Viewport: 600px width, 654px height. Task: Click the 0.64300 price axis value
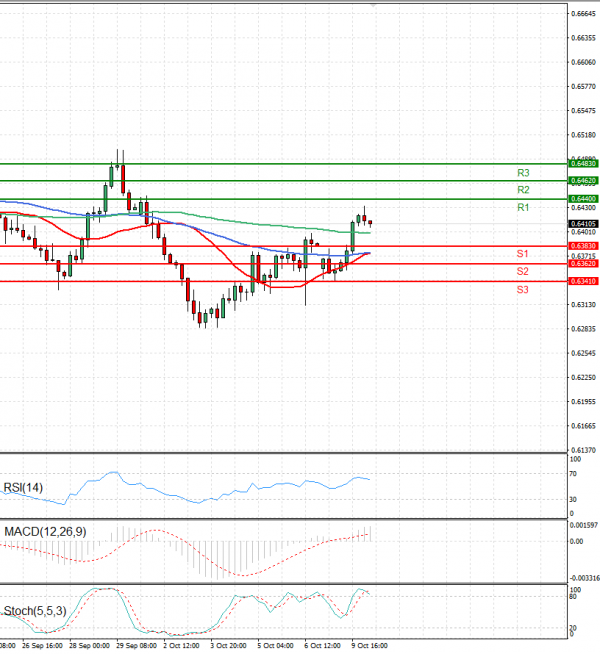[x=583, y=208]
